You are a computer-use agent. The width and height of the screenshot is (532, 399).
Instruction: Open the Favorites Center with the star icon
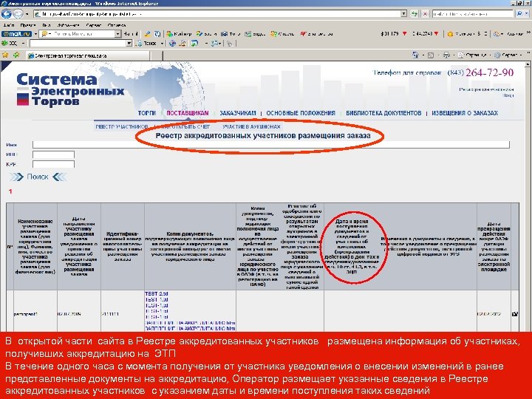click(x=5, y=55)
